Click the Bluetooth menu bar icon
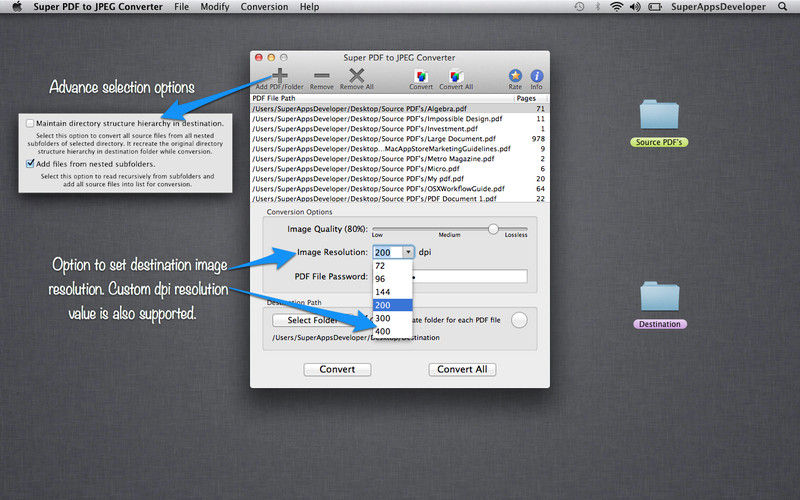The image size is (800, 500). pos(597,7)
